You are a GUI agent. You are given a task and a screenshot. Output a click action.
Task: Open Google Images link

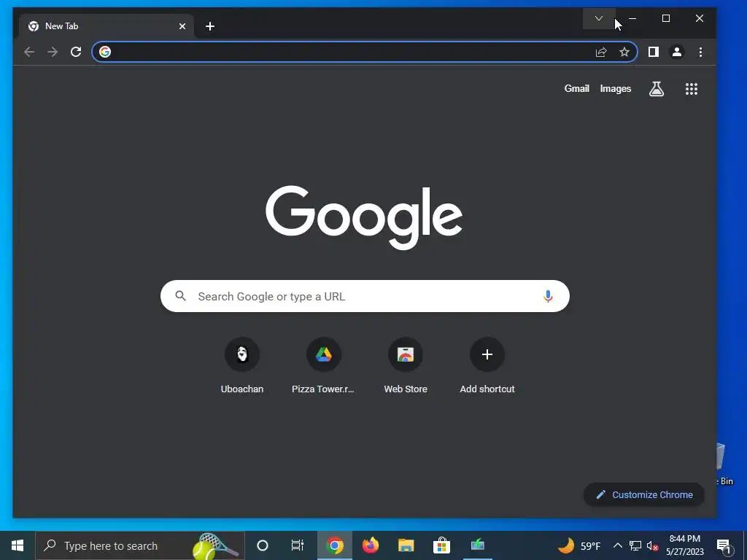[615, 88]
